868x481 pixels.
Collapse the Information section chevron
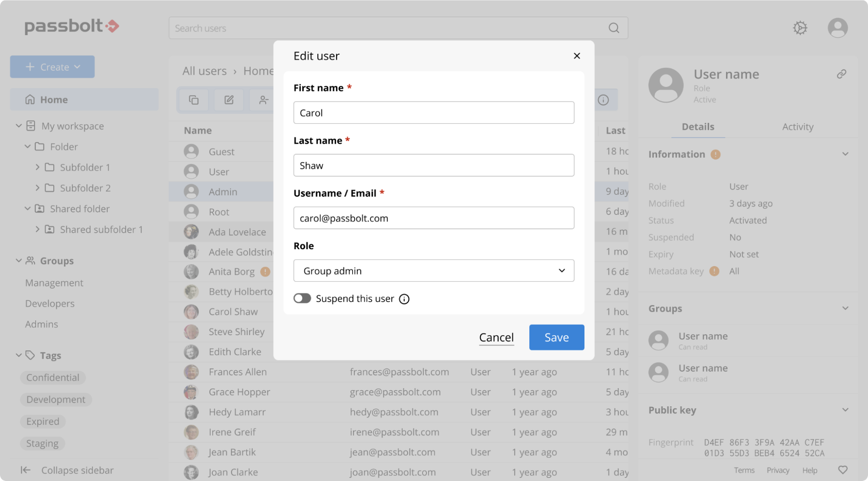[x=845, y=154]
